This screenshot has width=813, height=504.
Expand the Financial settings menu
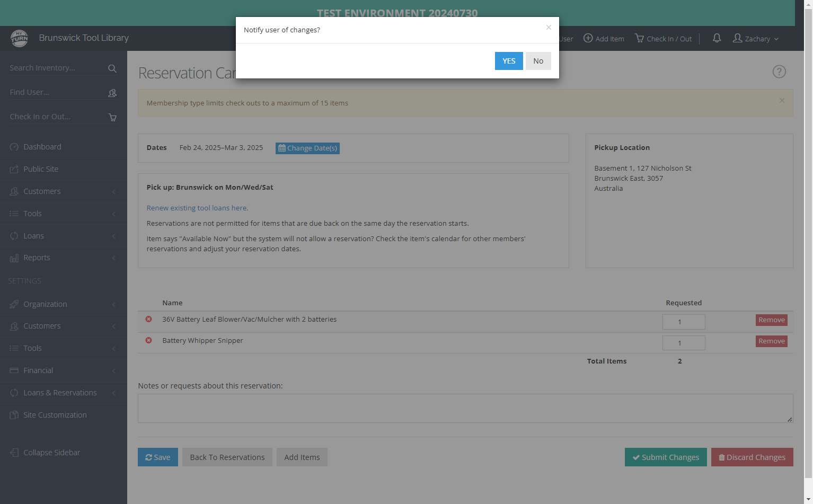coord(64,370)
